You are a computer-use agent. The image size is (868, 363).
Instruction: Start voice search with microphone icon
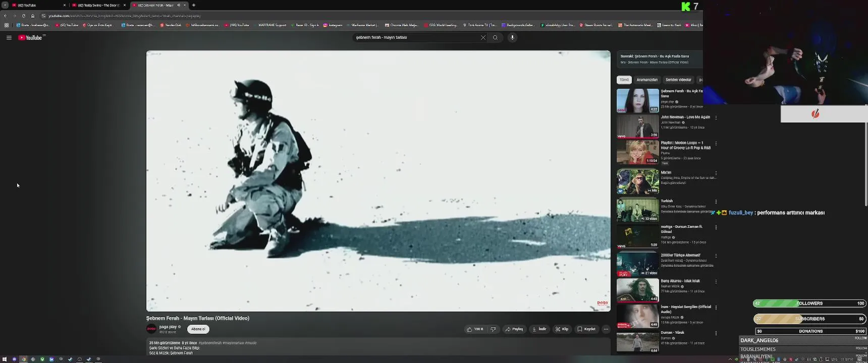coord(512,37)
